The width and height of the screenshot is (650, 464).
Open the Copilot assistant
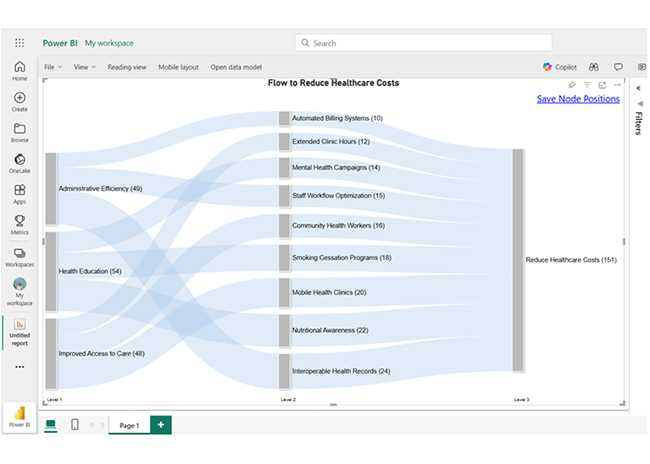point(561,67)
